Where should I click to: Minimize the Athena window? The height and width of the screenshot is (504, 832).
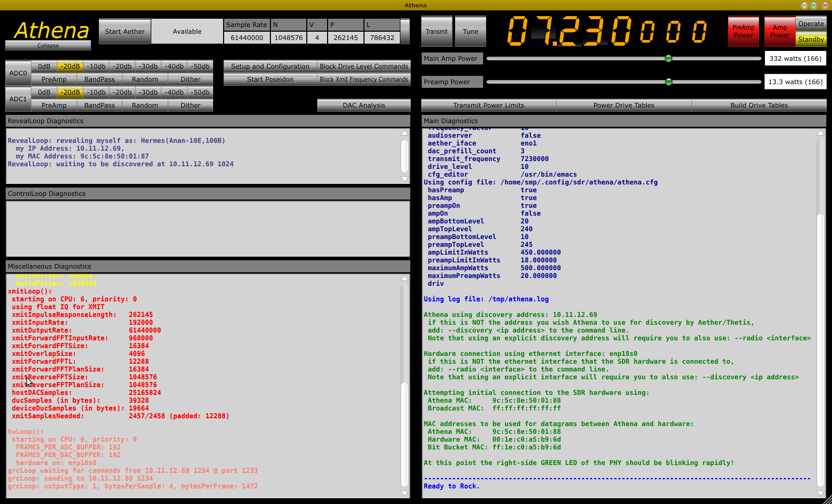coord(804,5)
